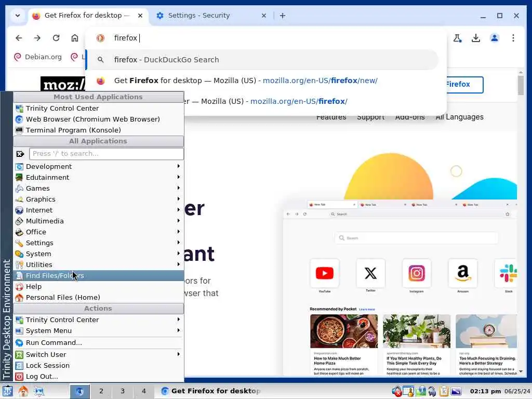Expand the Settings submenu

[x=99, y=243]
